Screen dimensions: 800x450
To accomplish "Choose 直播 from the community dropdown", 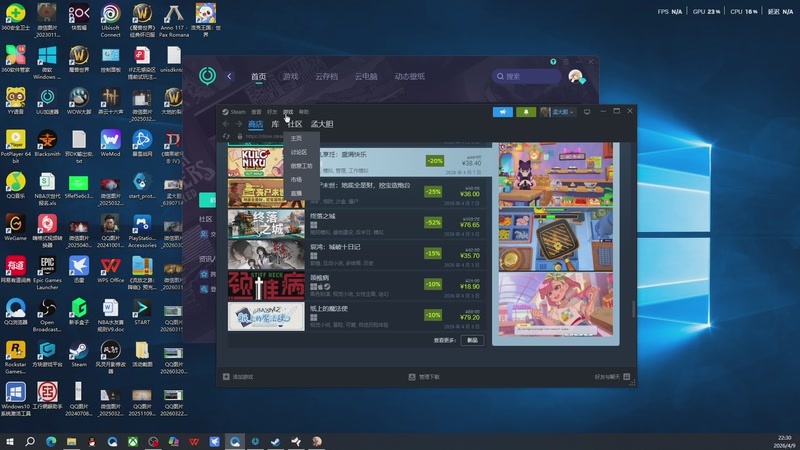I will 296,193.
